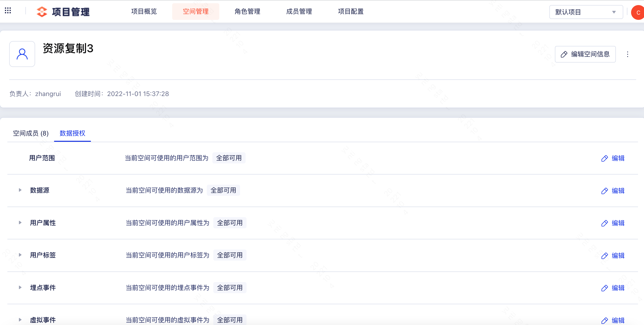The image size is (644, 325).
Task: Click the 用户标签 row label
Action: pos(43,255)
